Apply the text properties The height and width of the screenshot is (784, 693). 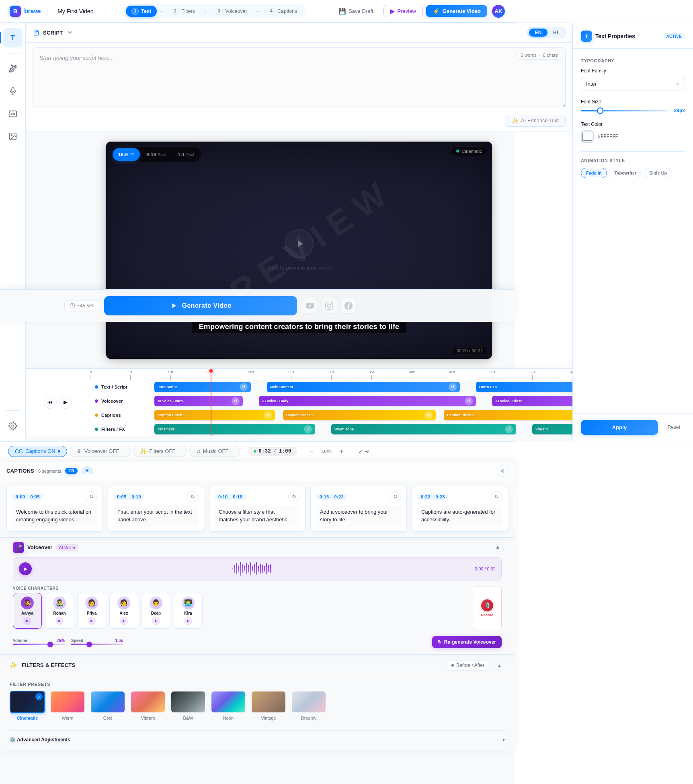coord(619,427)
